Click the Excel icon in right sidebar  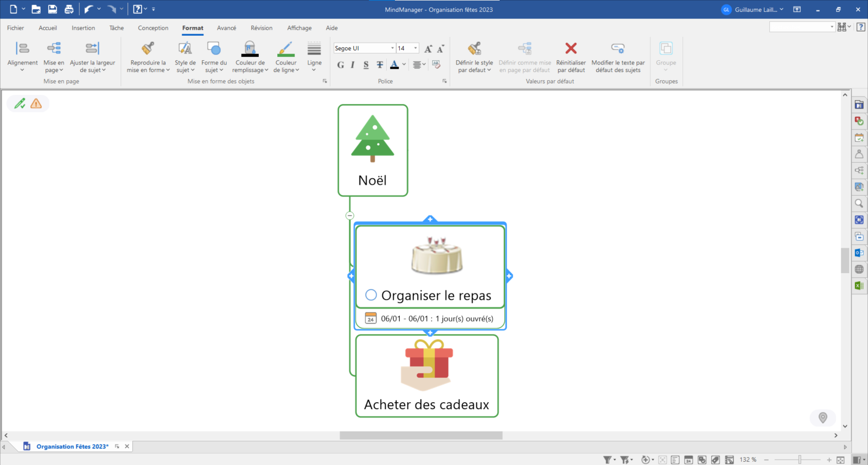(859, 286)
